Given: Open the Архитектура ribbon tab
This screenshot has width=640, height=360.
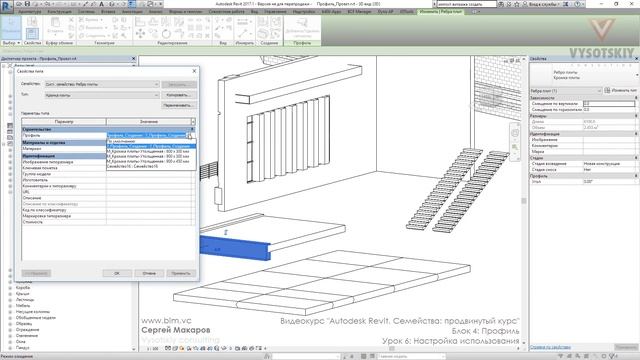Looking at the screenshot, I should point(29,12).
